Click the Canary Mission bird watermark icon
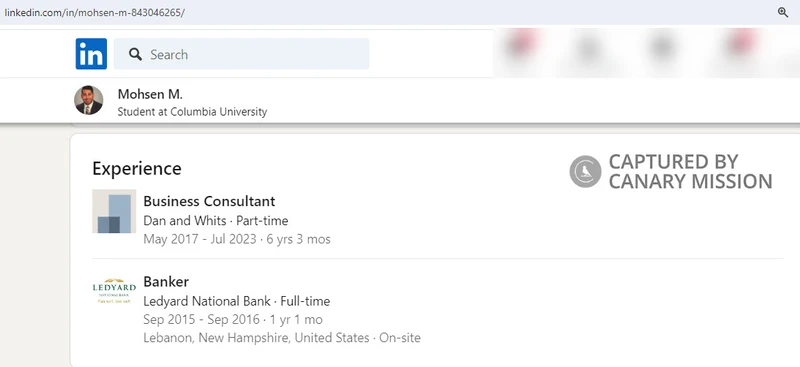Image resolution: width=800 pixels, height=367 pixels. pos(585,172)
